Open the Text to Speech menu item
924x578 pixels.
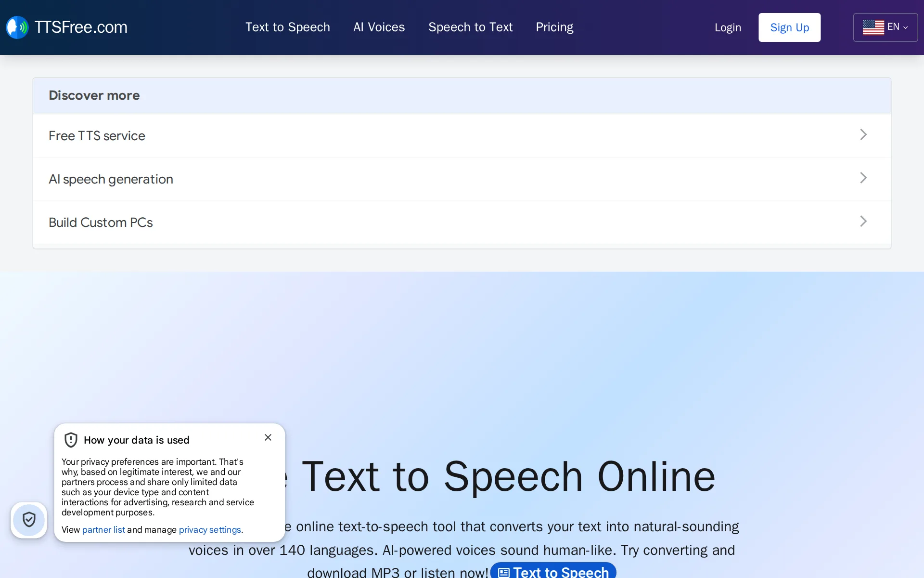[288, 27]
